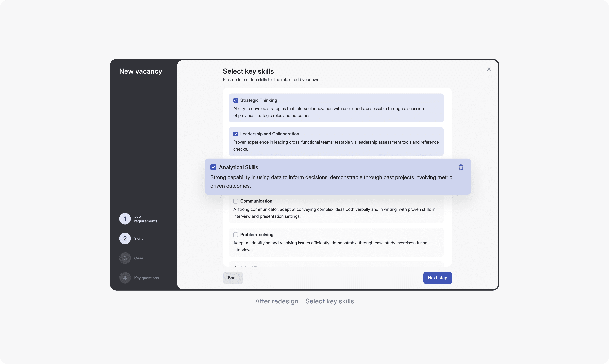Proceed with the Next step button
Viewport: 609px width, 364px height.
pos(437,278)
